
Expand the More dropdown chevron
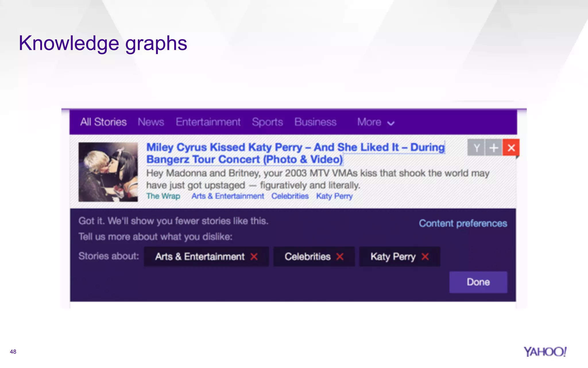pos(391,123)
